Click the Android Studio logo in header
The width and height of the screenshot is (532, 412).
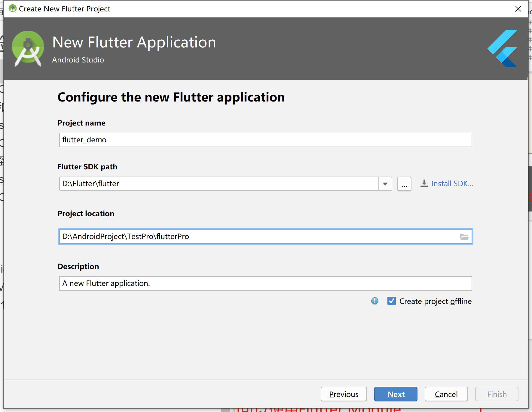tap(28, 49)
